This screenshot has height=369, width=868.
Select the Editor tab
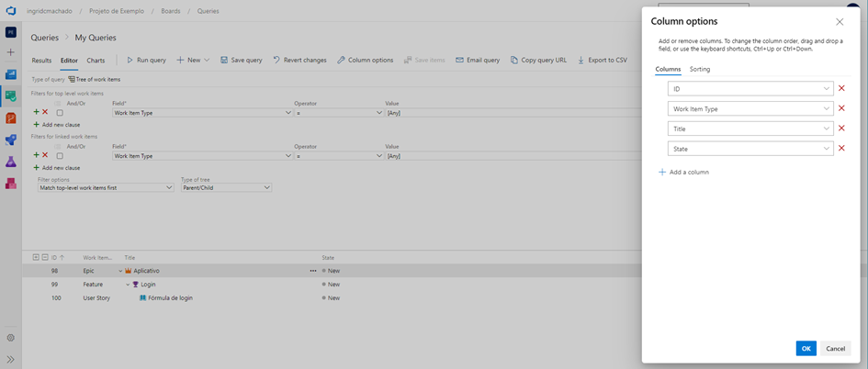point(69,60)
